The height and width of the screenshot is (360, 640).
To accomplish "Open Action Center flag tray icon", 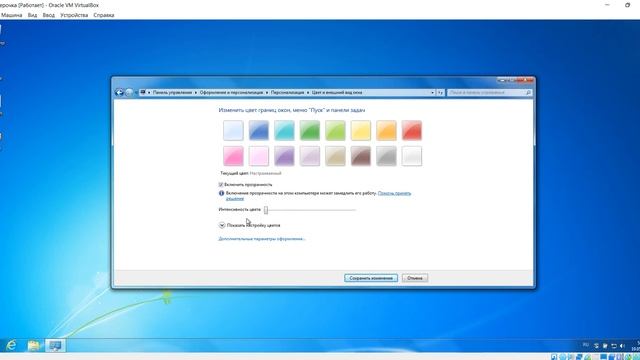I will 605,346.
